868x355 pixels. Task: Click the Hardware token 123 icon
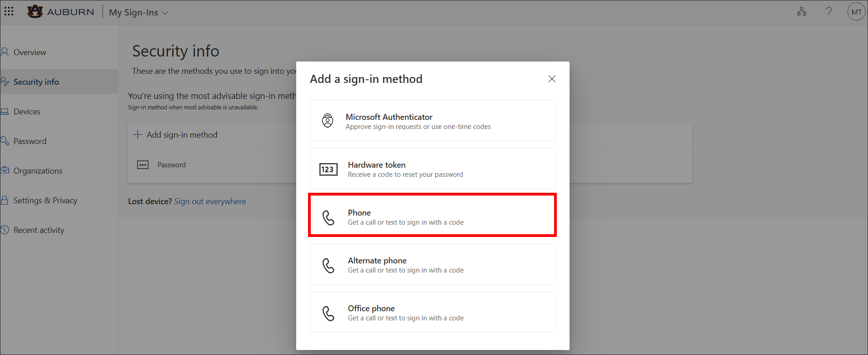328,170
